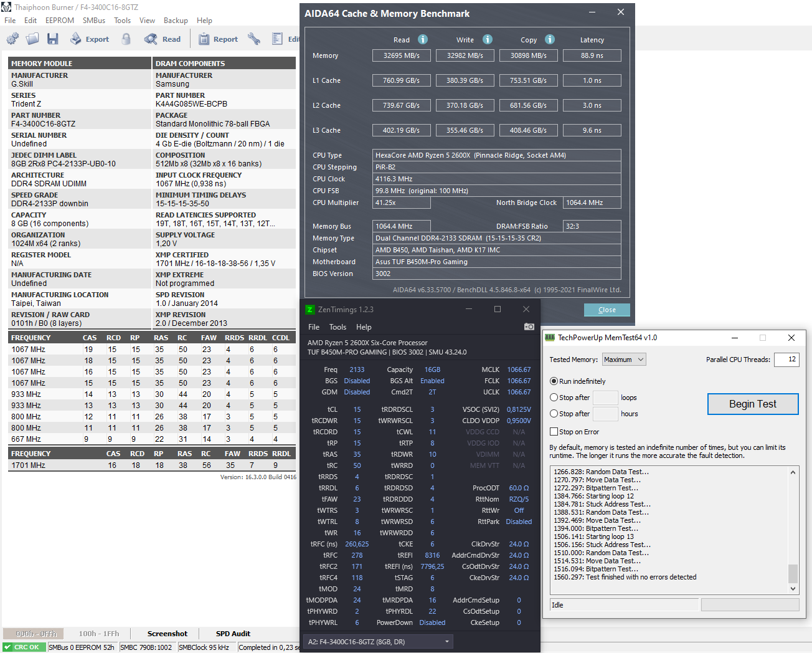Select the 100h - 1FFh tab
The image size is (812, 653).
[99, 634]
